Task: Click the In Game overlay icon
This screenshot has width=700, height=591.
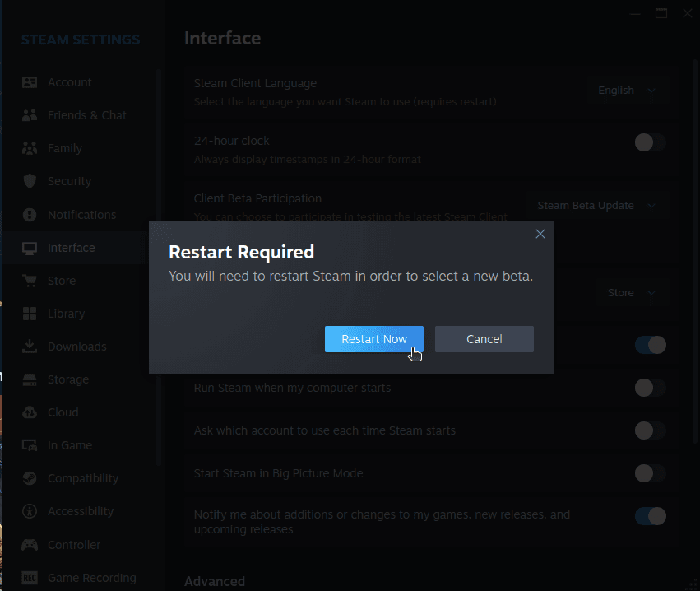Action: 30,445
